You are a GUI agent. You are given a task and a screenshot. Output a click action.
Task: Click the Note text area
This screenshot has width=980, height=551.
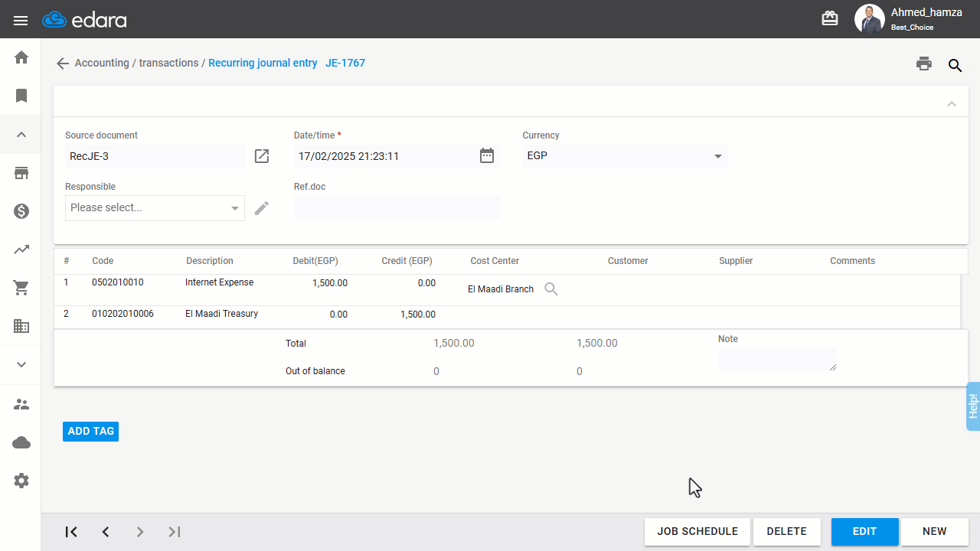coord(777,360)
